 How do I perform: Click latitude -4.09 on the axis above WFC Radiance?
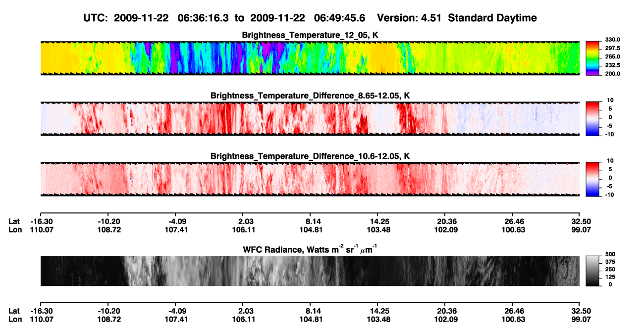[175, 222]
